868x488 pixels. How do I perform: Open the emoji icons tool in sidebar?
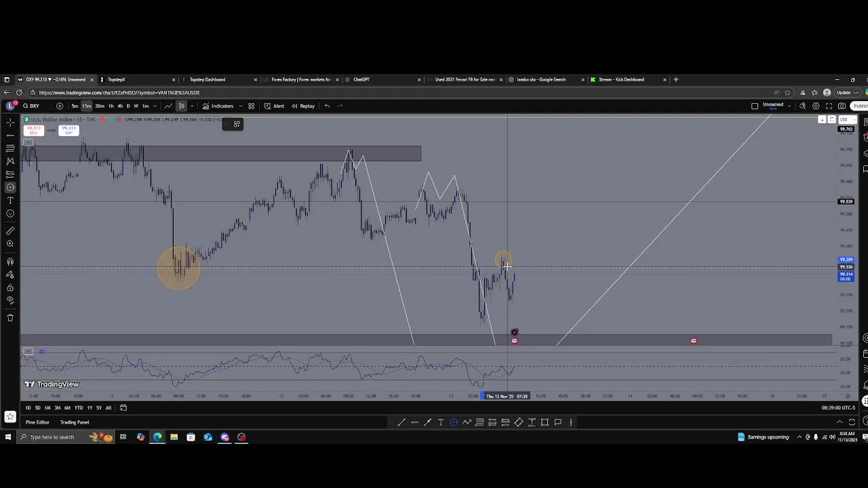point(10,213)
